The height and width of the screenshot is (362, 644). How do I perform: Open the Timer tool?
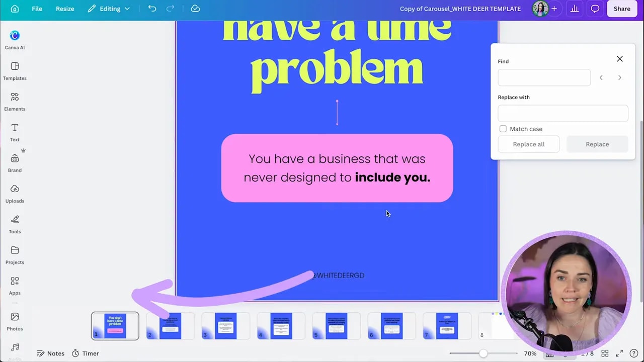pos(85,353)
